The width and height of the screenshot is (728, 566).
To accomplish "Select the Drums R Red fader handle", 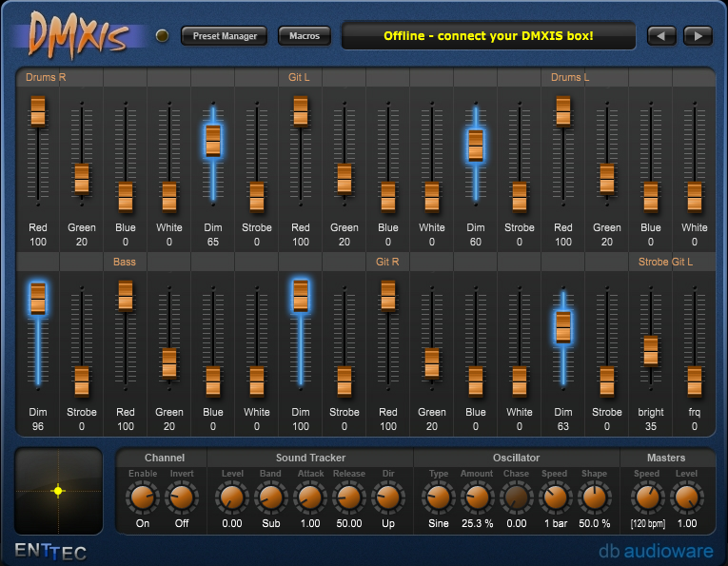I will click(x=38, y=111).
